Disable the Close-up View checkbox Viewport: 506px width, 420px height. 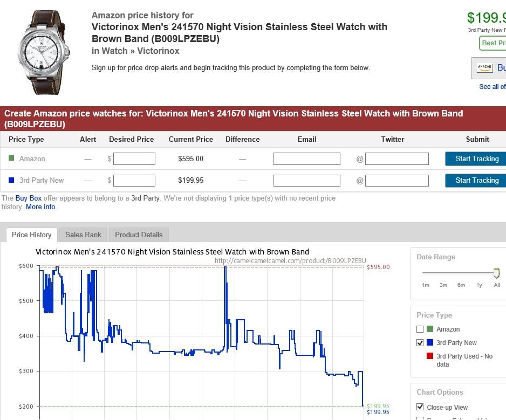click(420, 407)
